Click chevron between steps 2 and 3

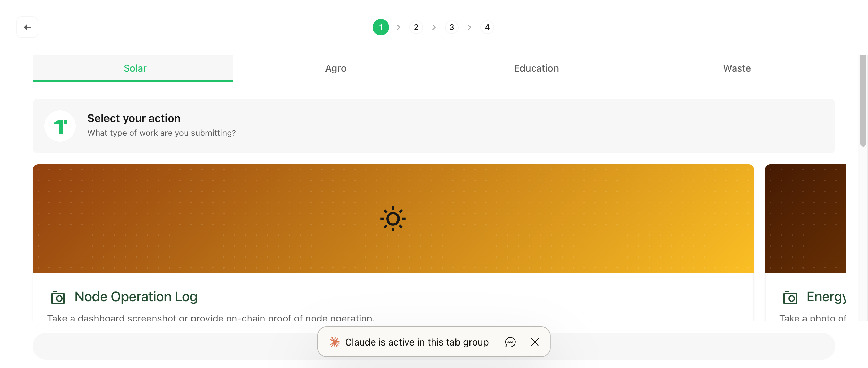point(434,27)
